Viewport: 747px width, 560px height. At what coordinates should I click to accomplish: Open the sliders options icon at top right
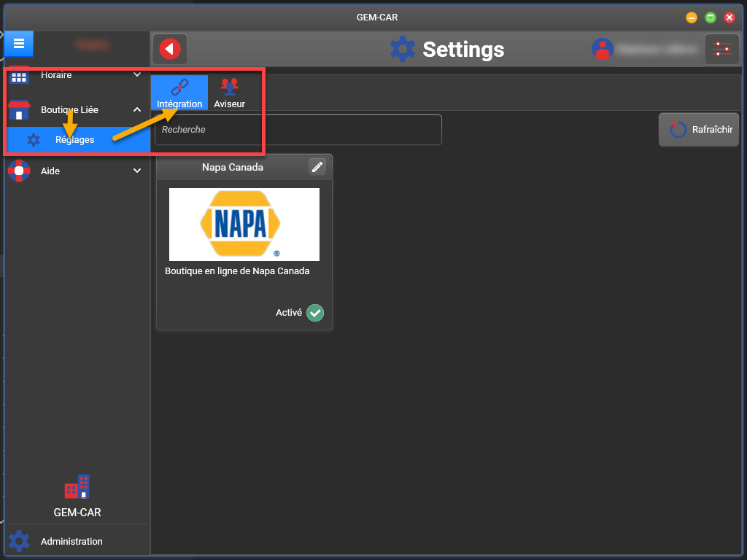coord(721,49)
